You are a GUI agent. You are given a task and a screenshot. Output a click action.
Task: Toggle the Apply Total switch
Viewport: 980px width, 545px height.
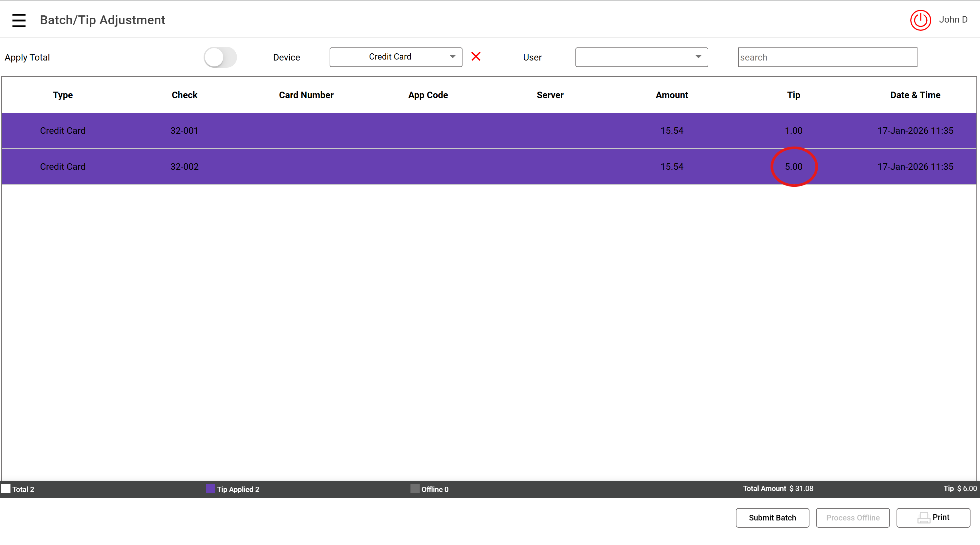(220, 57)
